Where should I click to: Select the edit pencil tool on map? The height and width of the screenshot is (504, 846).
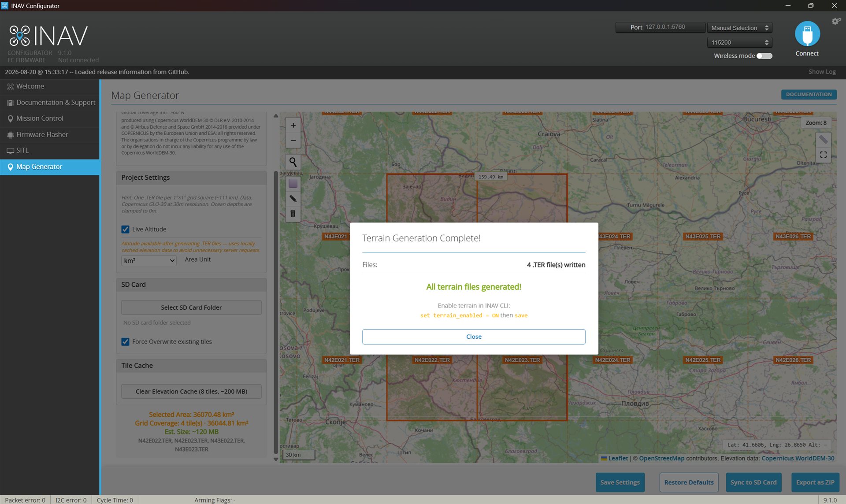pos(293,199)
